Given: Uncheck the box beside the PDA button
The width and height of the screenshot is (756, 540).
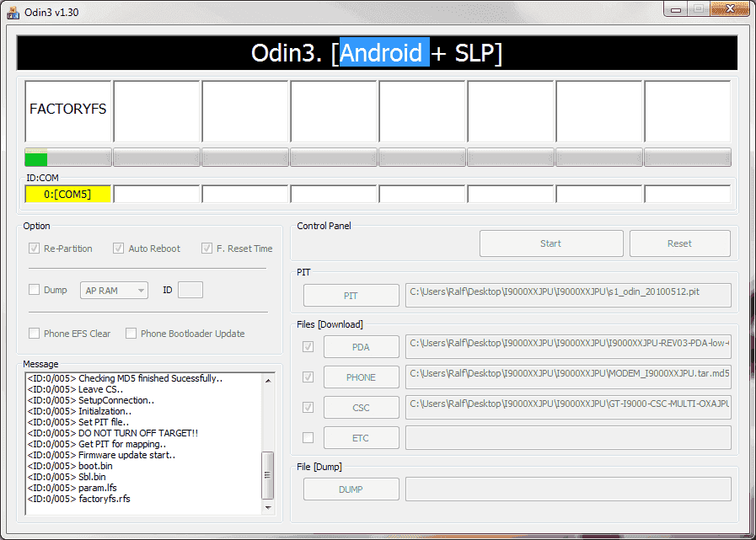Looking at the screenshot, I should [x=308, y=346].
